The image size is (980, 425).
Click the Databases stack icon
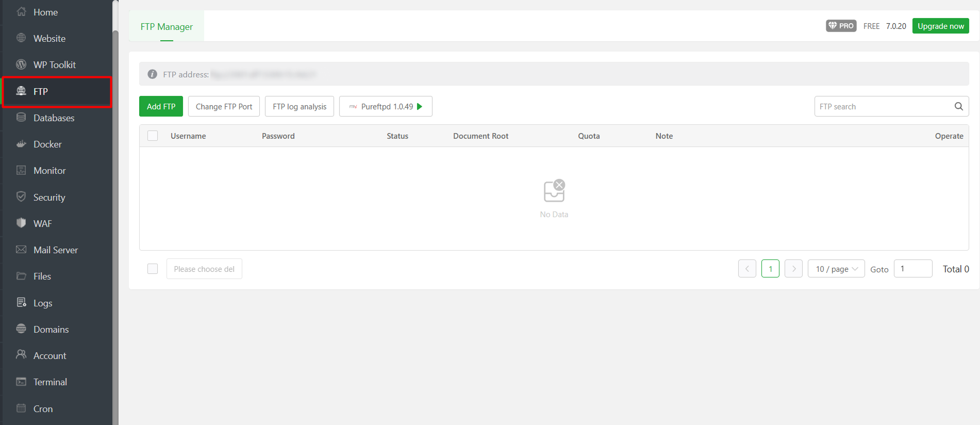21,118
